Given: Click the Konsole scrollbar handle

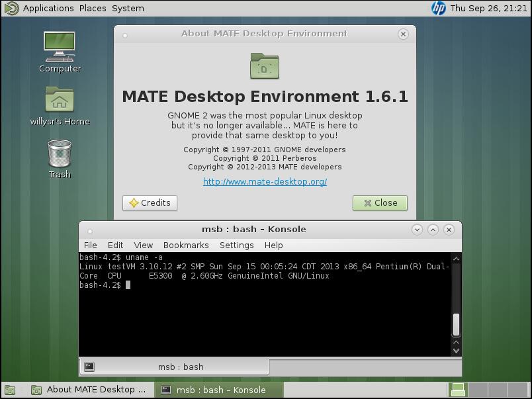Looking at the screenshot, I should click(457, 324).
